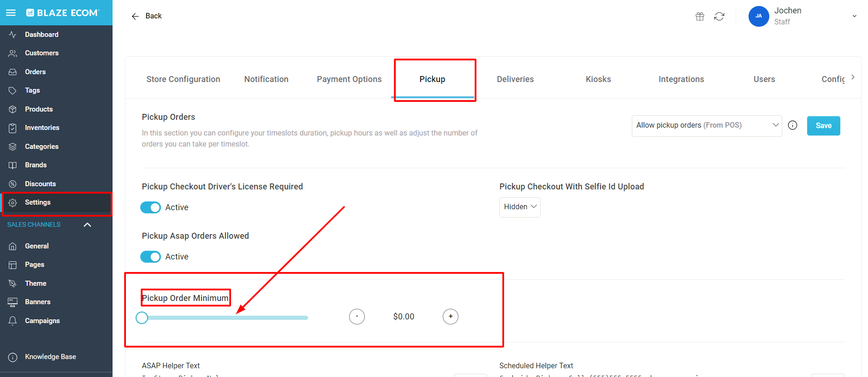The width and height of the screenshot is (868, 377).
Task: Disable Pickup Checkout Driver's License Required
Action: (x=150, y=207)
